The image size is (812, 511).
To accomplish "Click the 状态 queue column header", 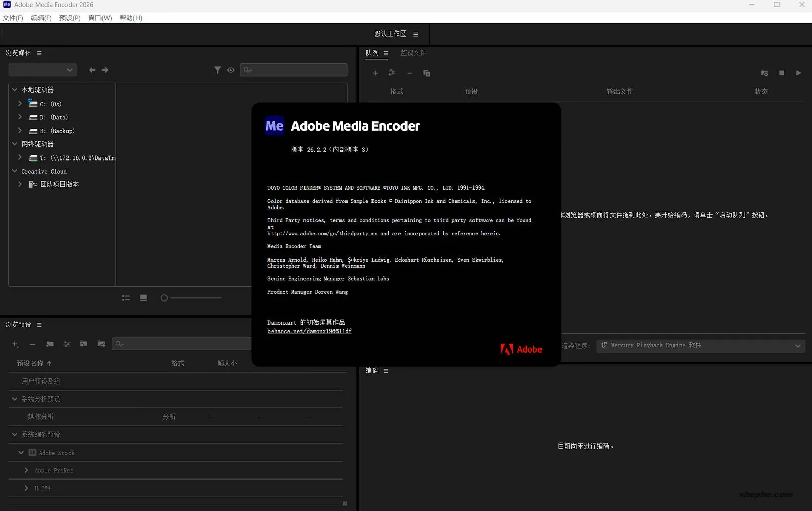I will coord(761,92).
